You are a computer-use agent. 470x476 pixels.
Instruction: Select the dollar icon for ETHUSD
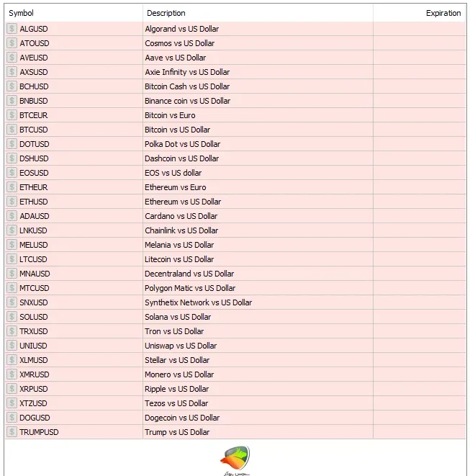(12, 201)
